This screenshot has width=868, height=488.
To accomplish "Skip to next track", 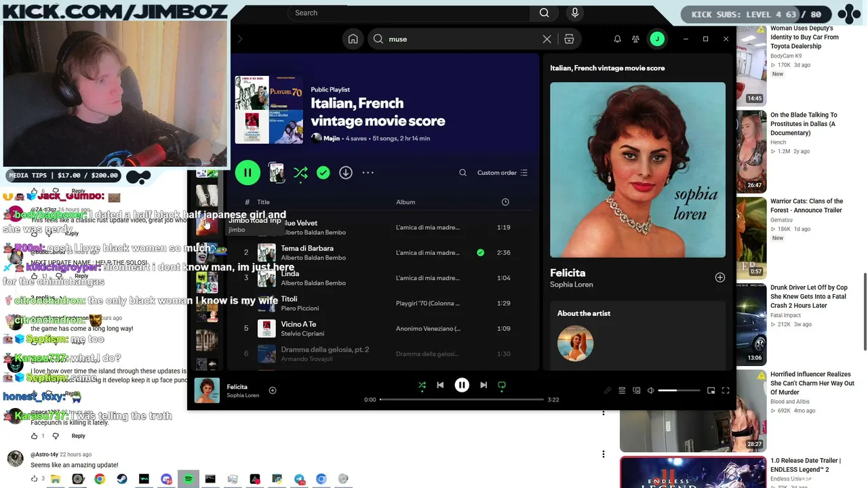I will pyautogui.click(x=484, y=385).
